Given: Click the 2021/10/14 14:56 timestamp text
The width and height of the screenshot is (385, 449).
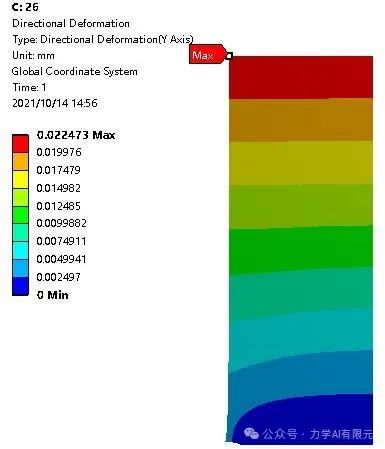Looking at the screenshot, I should [55, 103].
